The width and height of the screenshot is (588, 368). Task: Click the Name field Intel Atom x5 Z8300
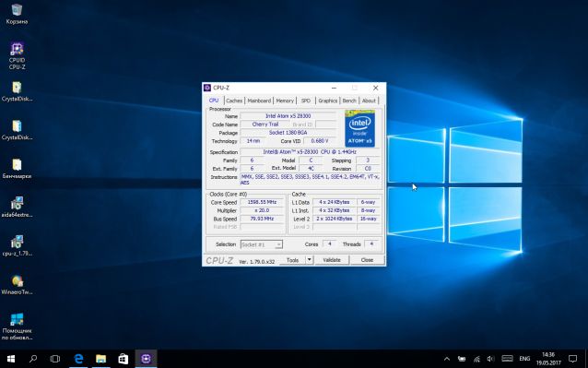(x=288, y=116)
